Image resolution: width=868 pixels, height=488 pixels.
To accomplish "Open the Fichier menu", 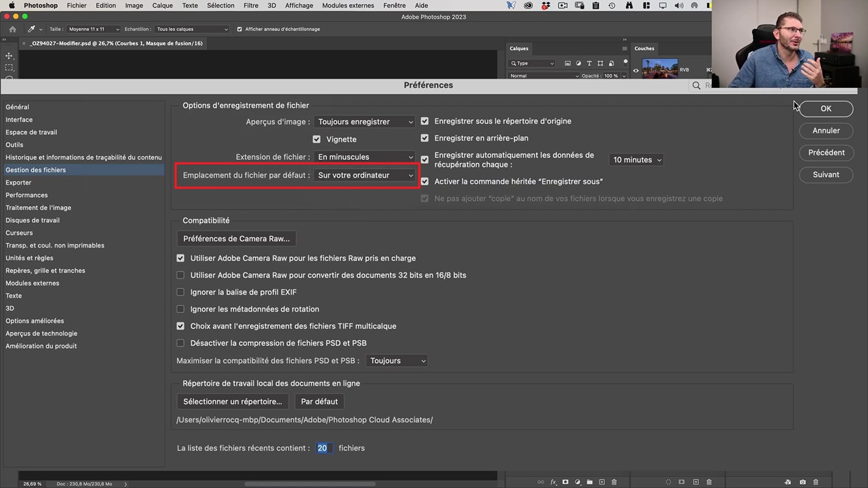I will point(77,5).
